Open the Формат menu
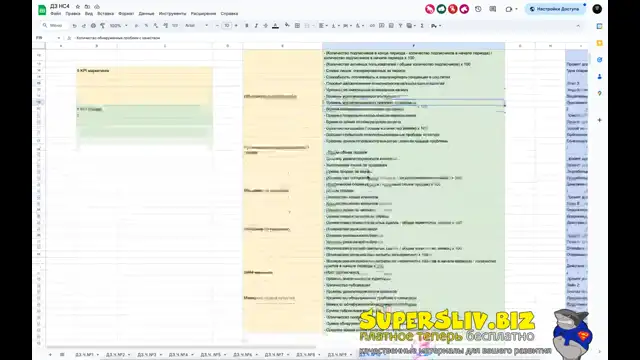Image resolution: width=640 pixels, height=360 pixels. click(x=126, y=13)
